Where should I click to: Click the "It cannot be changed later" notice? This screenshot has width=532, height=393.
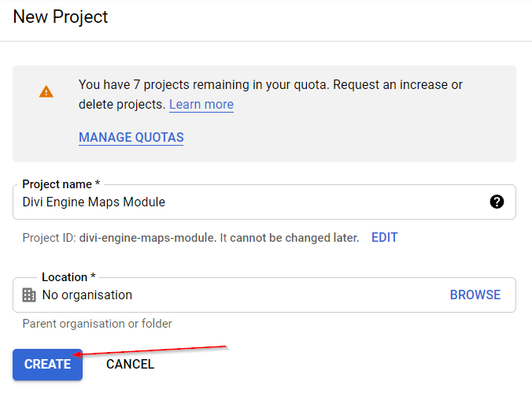(289, 238)
